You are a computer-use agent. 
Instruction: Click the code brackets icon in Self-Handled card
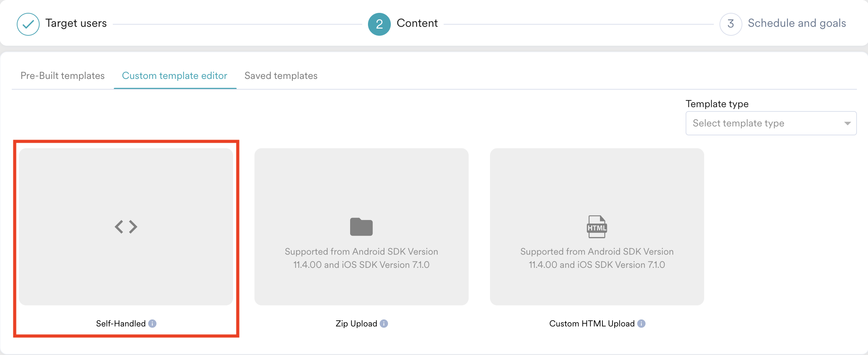click(x=126, y=227)
